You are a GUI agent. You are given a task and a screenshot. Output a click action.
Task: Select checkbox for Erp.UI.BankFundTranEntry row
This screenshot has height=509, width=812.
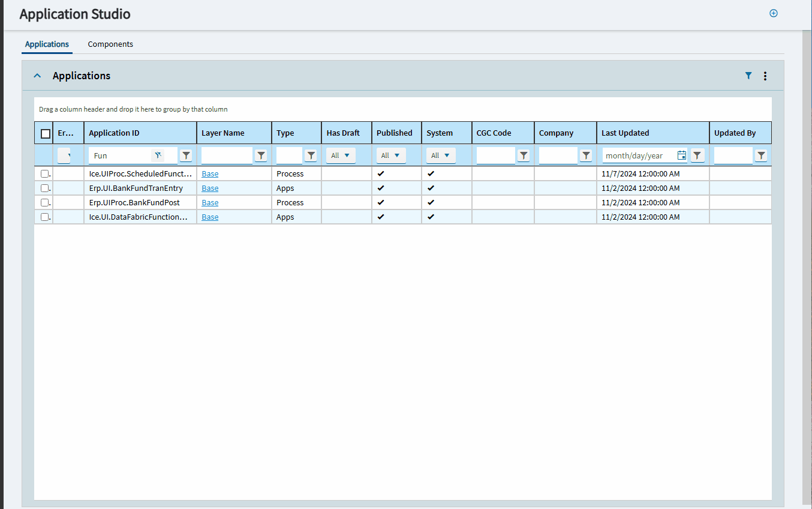(45, 188)
